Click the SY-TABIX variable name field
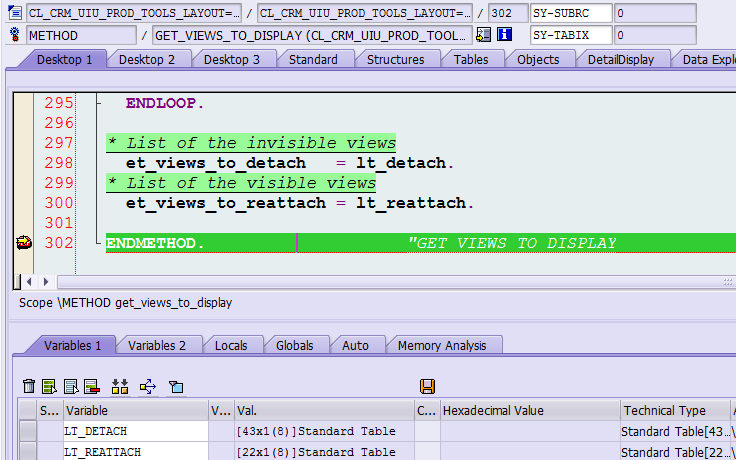 [571, 35]
